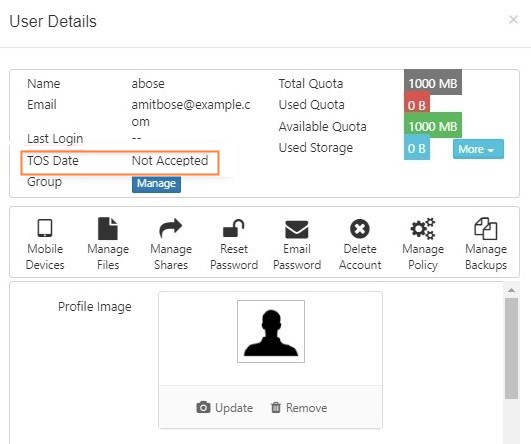Click the profile image placeholder thumbnail
Viewport: 531px width, 444px height.
271,331
